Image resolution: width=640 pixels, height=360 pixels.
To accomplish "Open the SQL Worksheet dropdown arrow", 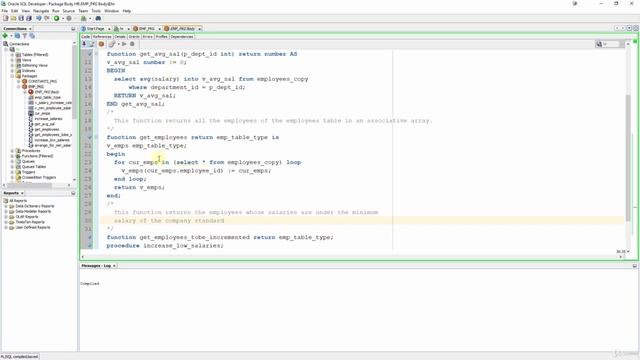I will (x=90, y=18).
